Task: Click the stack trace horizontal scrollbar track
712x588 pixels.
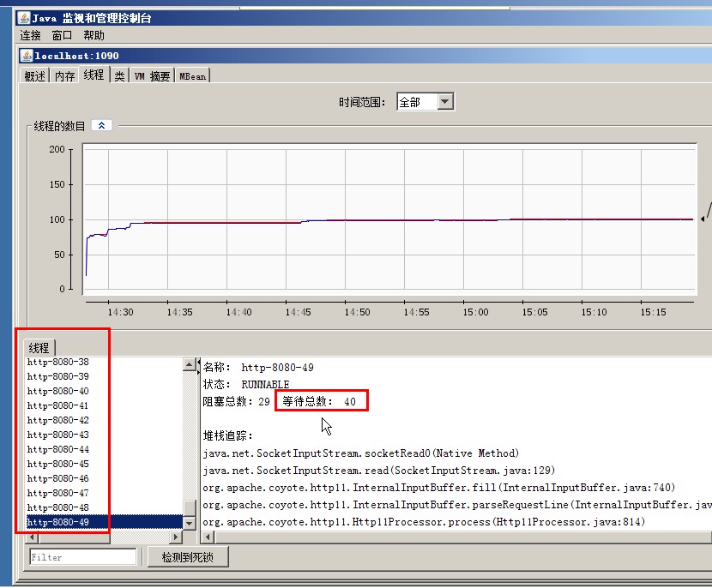Action: click(x=463, y=537)
